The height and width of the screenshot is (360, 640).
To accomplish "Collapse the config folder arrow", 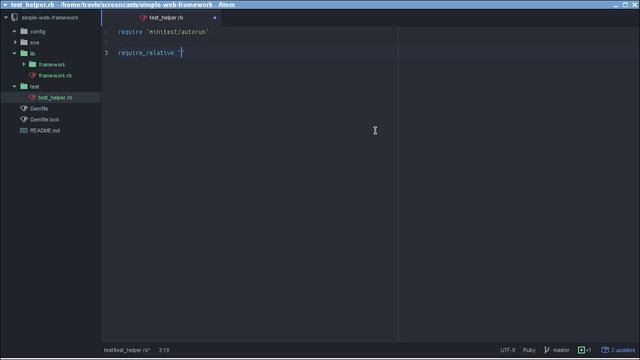I will [15, 31].
